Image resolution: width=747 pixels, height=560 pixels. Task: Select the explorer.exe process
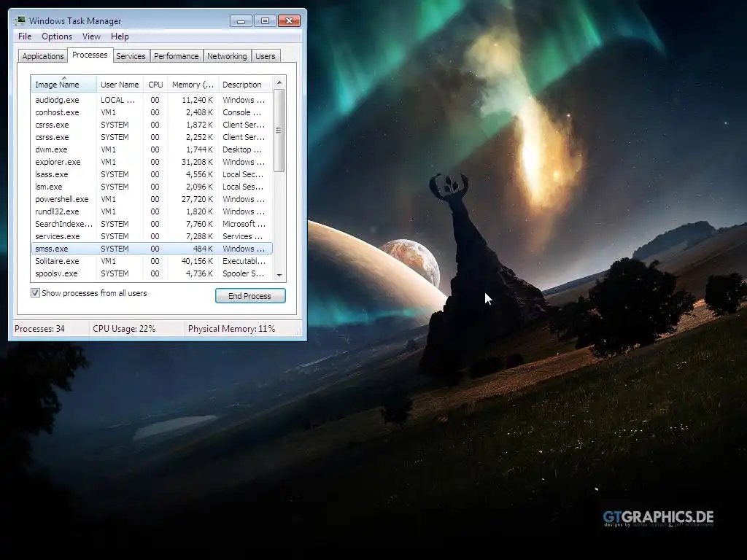pos(152,162)
